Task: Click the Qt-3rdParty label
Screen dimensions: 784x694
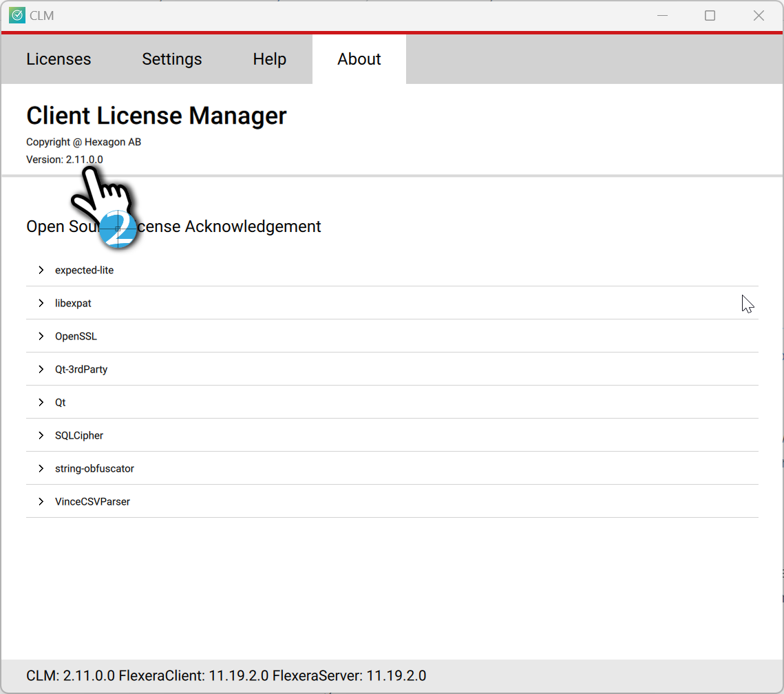Action: coord(81,369)
